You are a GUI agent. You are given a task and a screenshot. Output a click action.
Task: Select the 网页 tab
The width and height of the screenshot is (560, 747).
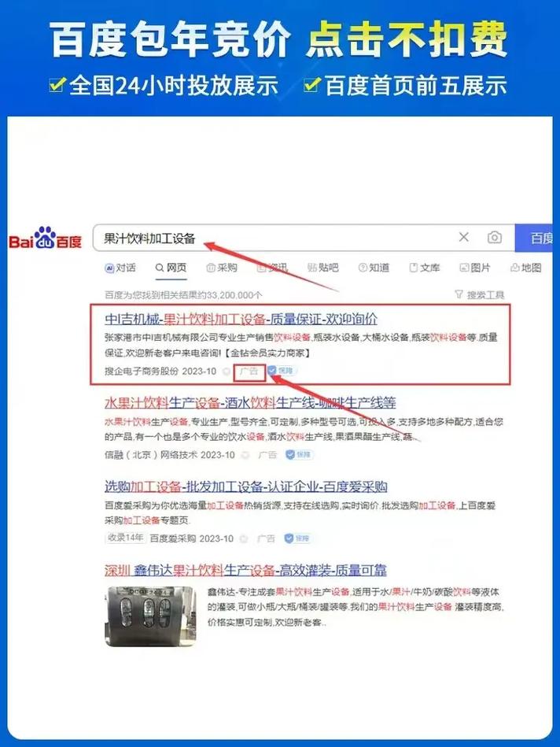171,268
